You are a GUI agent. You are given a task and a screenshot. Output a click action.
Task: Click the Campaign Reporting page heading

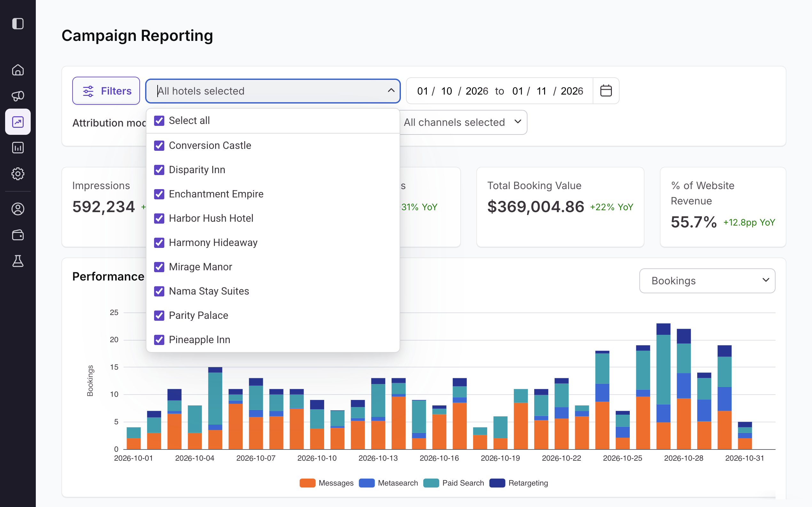[137, 35]
